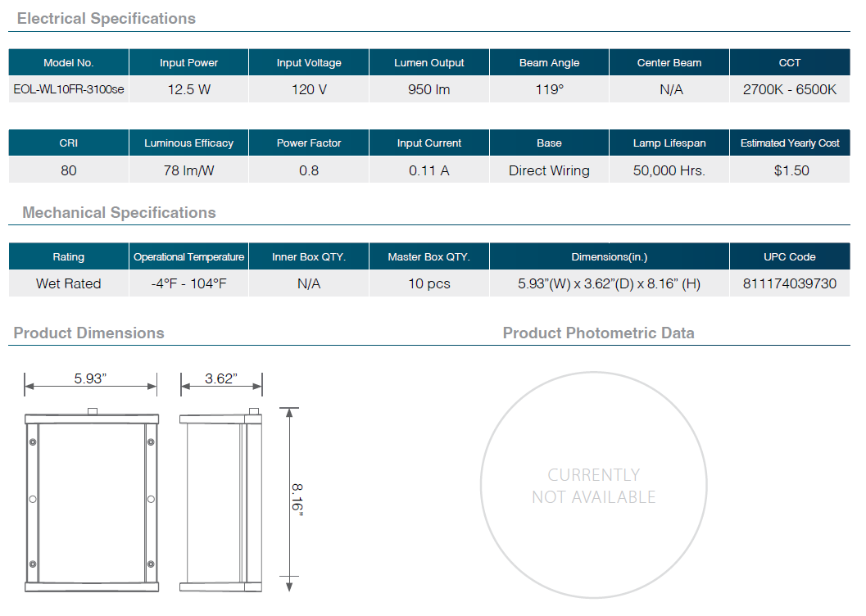Click the 5.93" width dimension label

90,378
